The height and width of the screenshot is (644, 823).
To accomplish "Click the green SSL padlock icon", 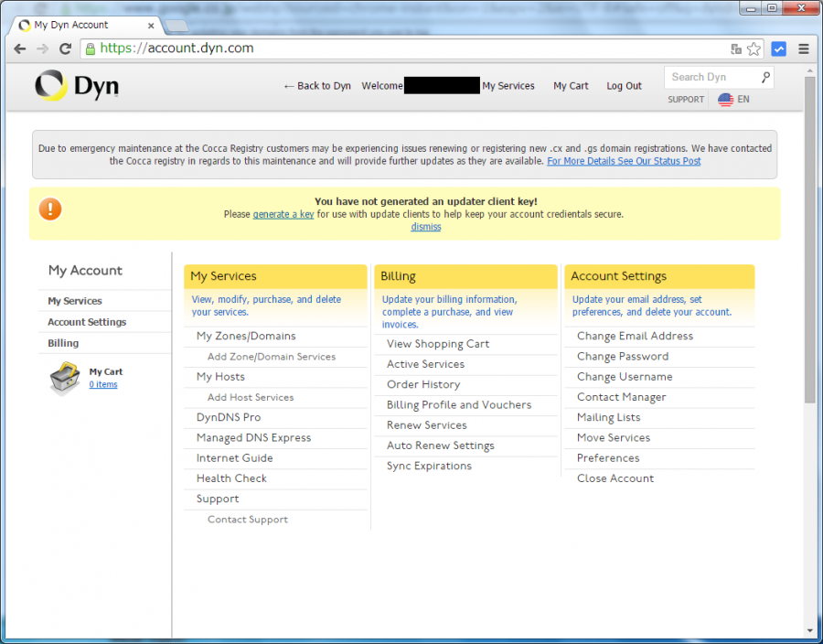I will 91,48.
